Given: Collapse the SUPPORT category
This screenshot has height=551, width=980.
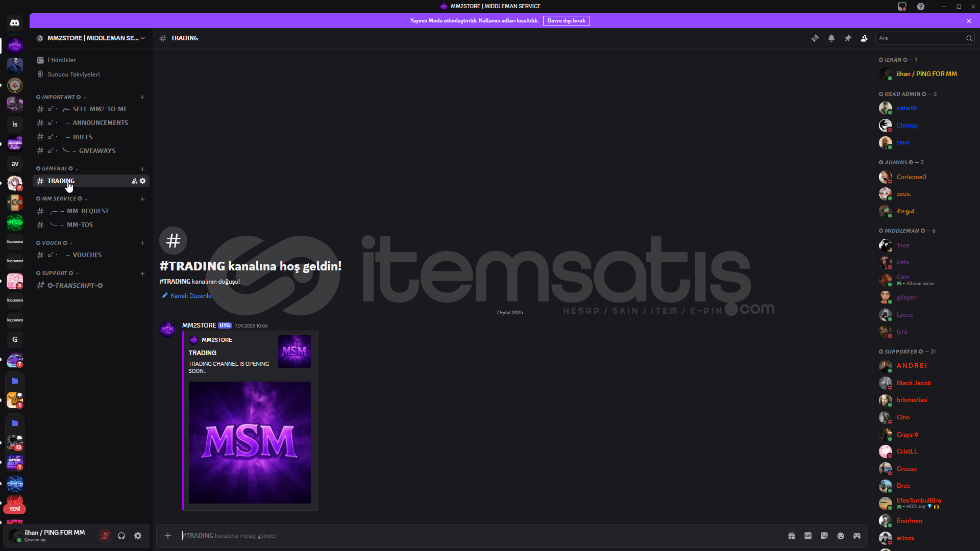Looking at the screenshot, I should (57, 273).
